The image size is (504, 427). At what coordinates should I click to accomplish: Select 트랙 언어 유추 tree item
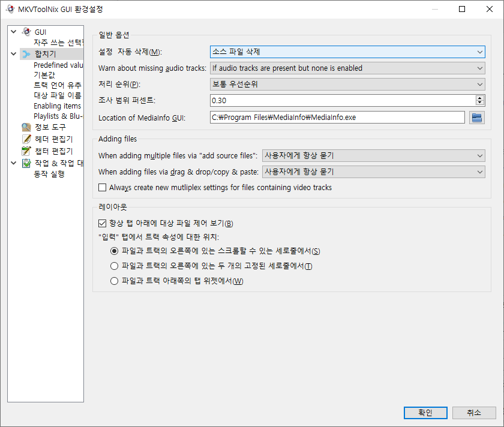pyautogui.click(x=58, y=85)
